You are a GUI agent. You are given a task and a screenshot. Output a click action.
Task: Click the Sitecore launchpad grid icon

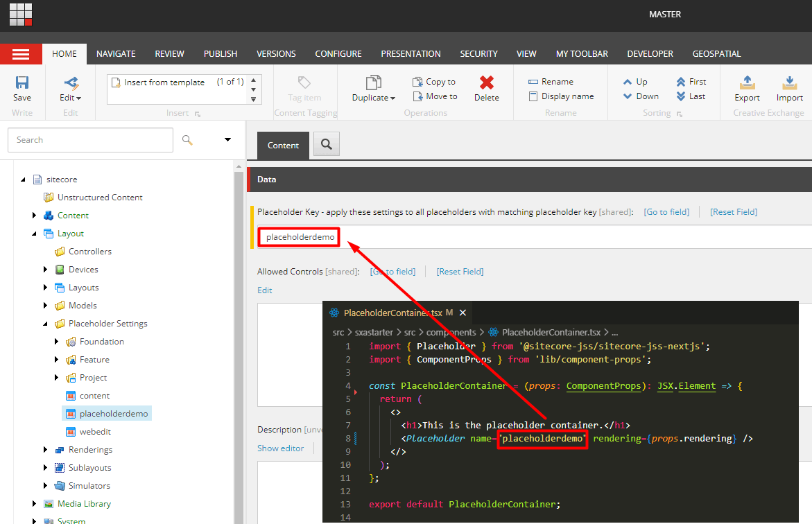point(21,15)
